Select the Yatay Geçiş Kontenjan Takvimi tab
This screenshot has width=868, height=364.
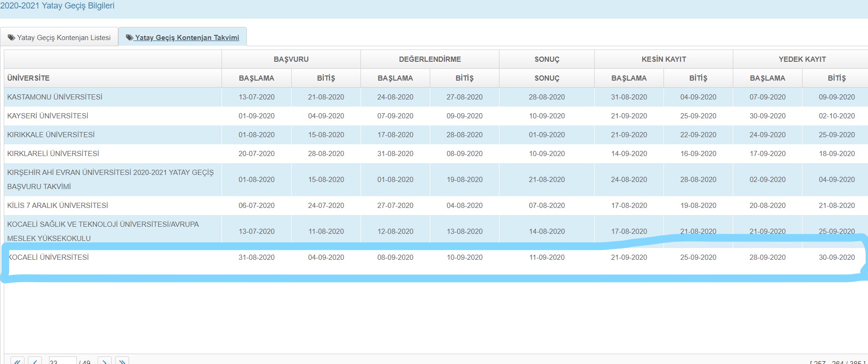click(182, 37)
